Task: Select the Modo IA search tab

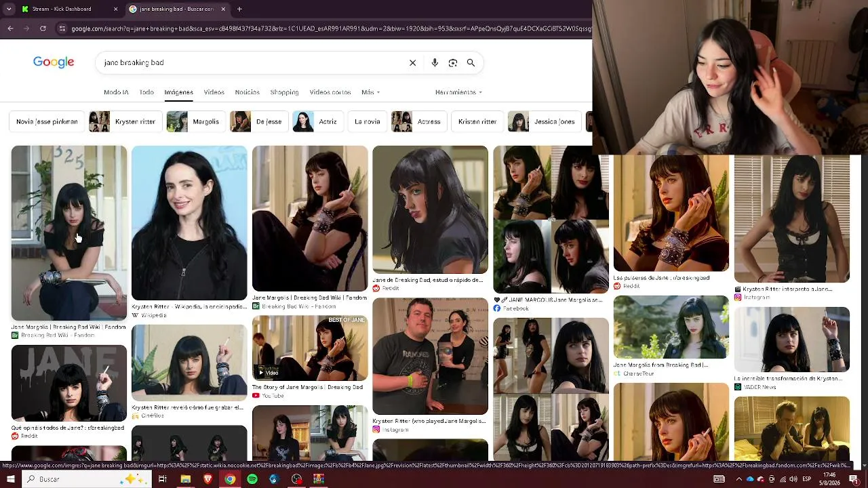Action: 116,92
